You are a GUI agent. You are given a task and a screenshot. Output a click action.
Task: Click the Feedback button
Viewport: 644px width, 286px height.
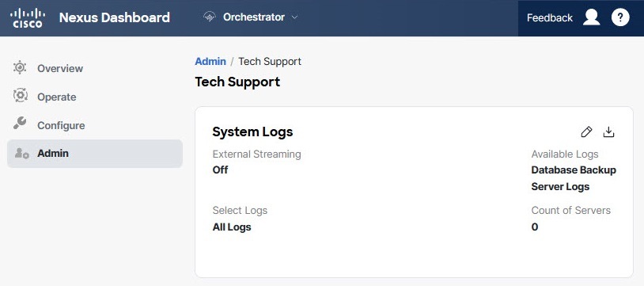point(550,17)
